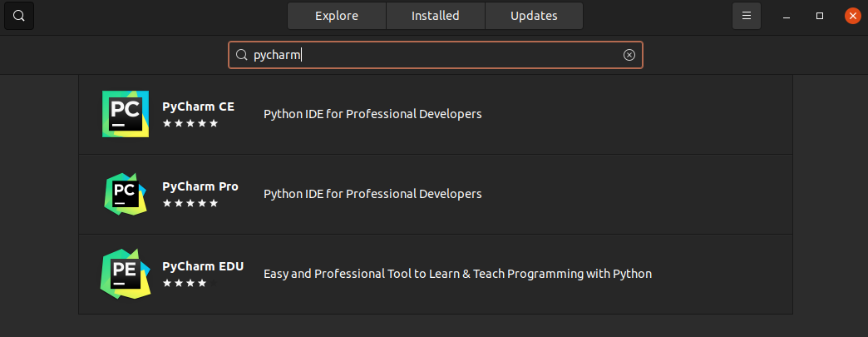Select PyCharm Pro description text

(x=372, y=194)
